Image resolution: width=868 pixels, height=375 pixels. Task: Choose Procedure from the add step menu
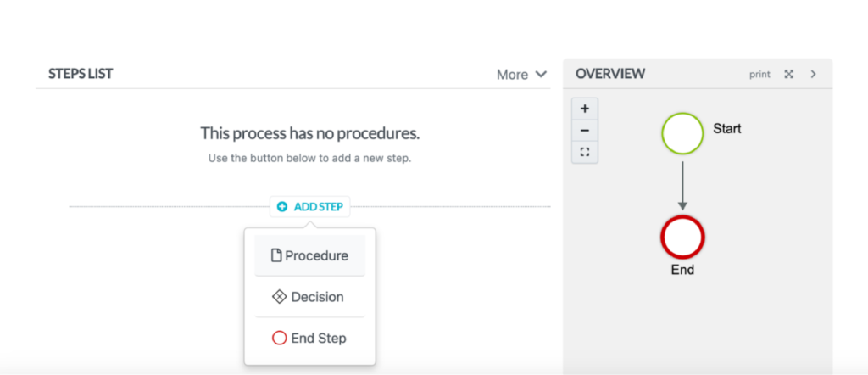coord(309,255)
